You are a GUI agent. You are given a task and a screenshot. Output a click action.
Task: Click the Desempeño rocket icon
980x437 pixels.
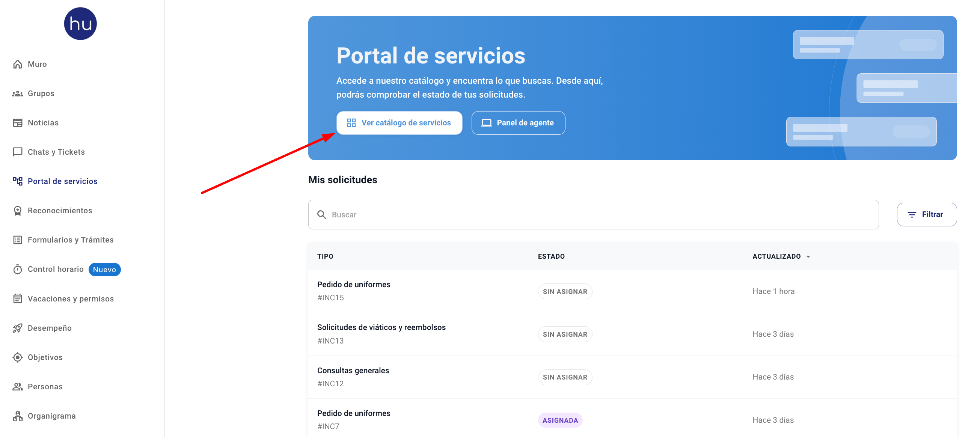(18, 328)
